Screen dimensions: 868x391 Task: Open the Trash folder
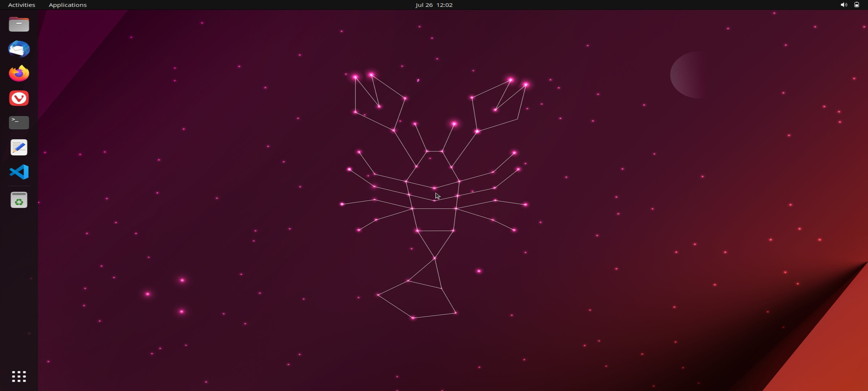[x=19, y=200]
